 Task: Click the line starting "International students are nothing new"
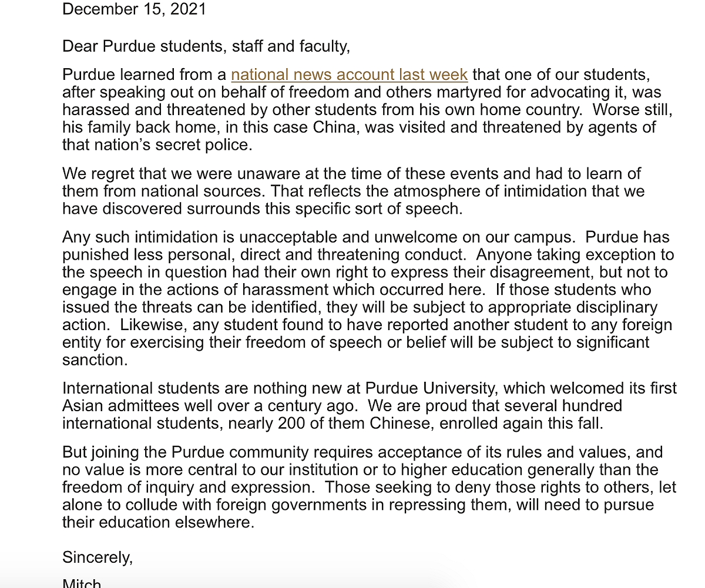[370, 388]
